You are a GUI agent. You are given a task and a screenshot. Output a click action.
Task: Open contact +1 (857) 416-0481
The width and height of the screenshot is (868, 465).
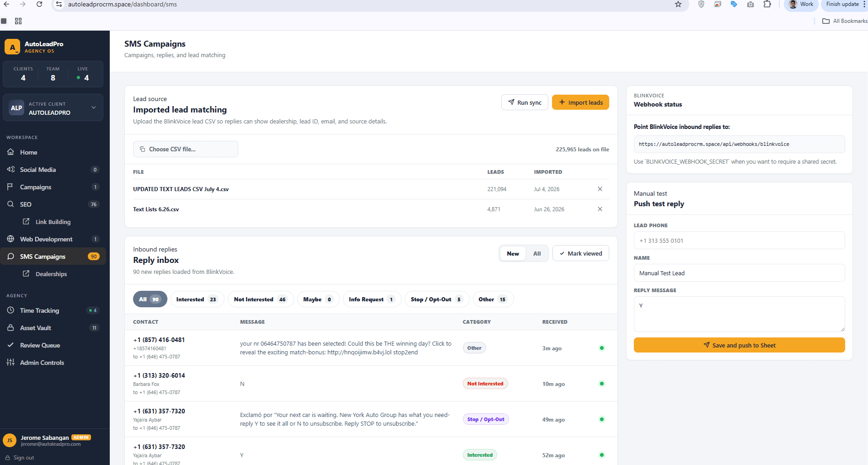tap(159, 340)
